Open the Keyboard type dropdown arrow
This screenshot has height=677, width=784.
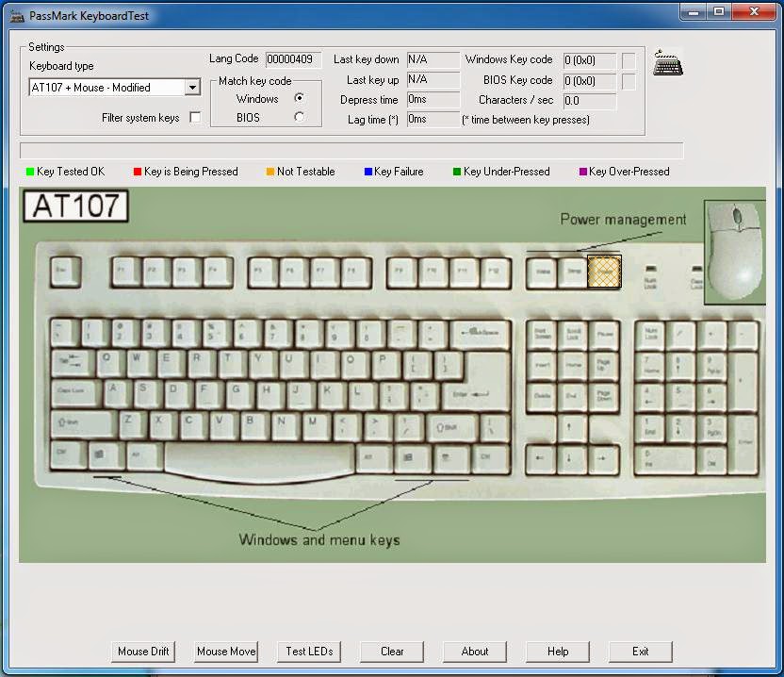pyautogui.click(x=192, y=88)
